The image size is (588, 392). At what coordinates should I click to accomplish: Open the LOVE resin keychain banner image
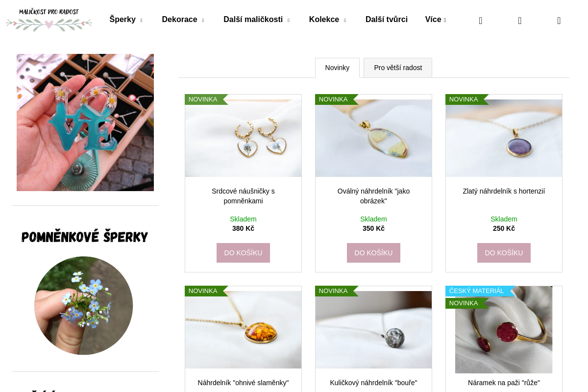[x=85, y=122]
